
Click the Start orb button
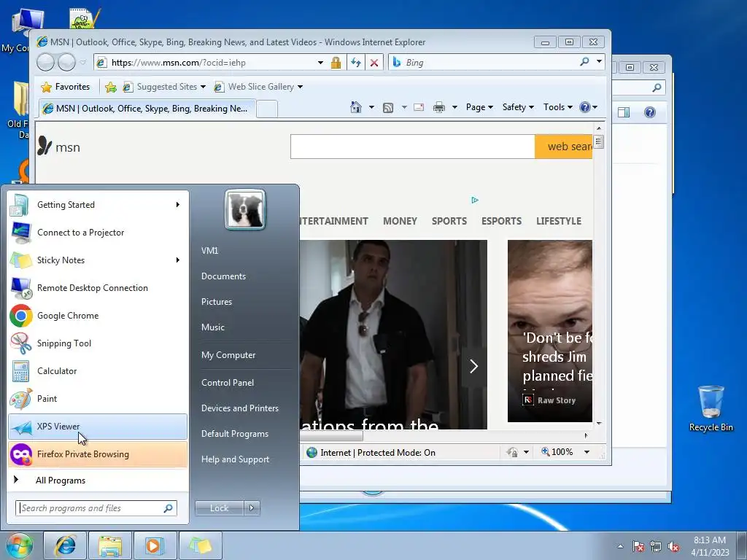click(19, 545)
